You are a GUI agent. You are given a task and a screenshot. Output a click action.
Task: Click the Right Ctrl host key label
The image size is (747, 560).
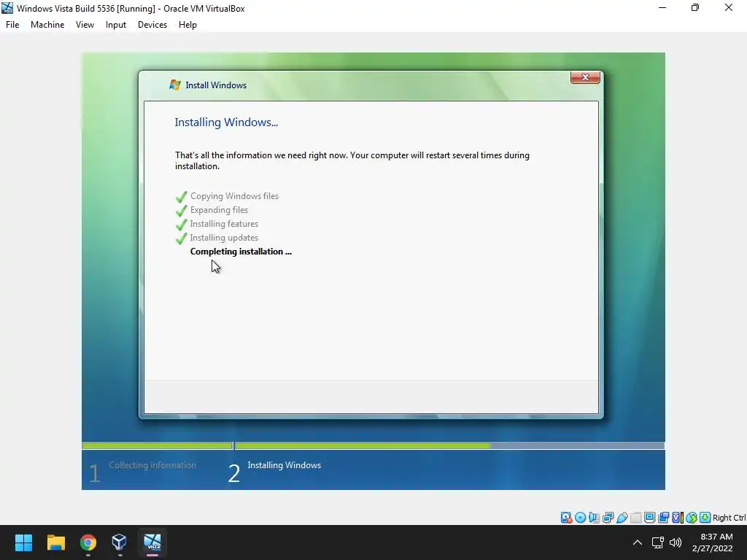coord(729,518)
